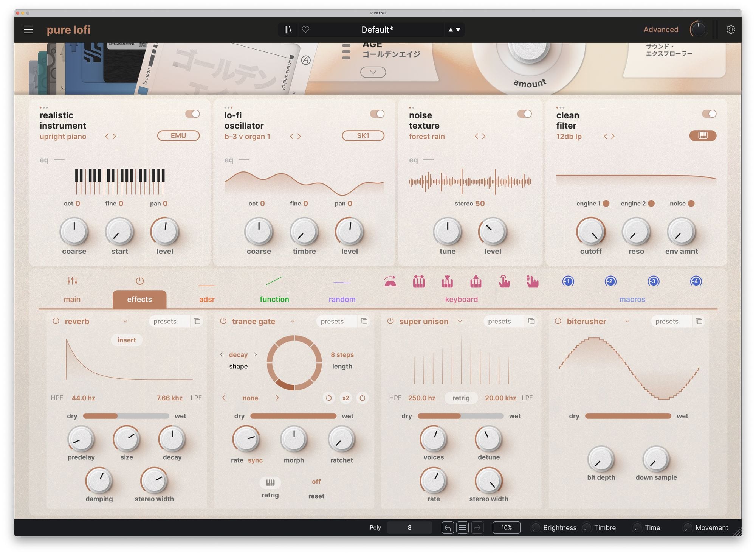Click the reverb insert button
756x555 pixels.
126,340
